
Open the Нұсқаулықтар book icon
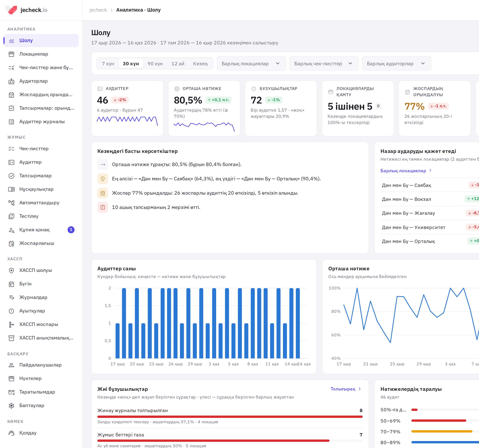(x=11, y=189)
